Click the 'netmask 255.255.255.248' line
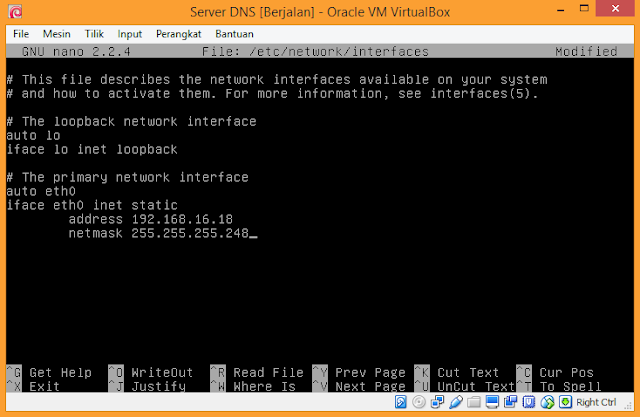 tap(158, 233)
